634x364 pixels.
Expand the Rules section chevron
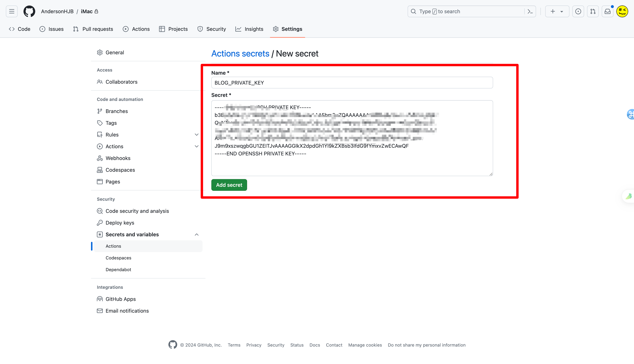(197, 134)
